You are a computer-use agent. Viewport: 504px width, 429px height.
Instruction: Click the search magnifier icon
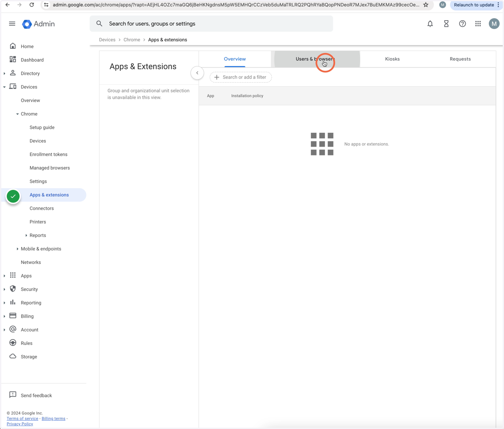coord(99,24)
